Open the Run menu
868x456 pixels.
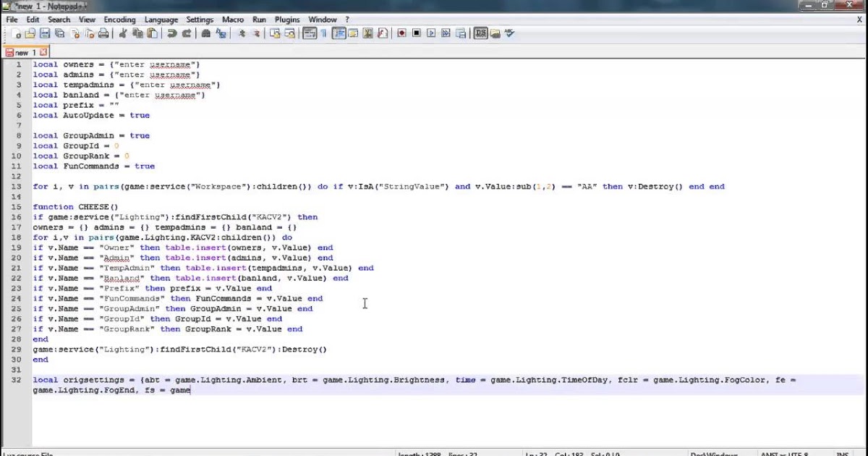click(x=260, y=20)
